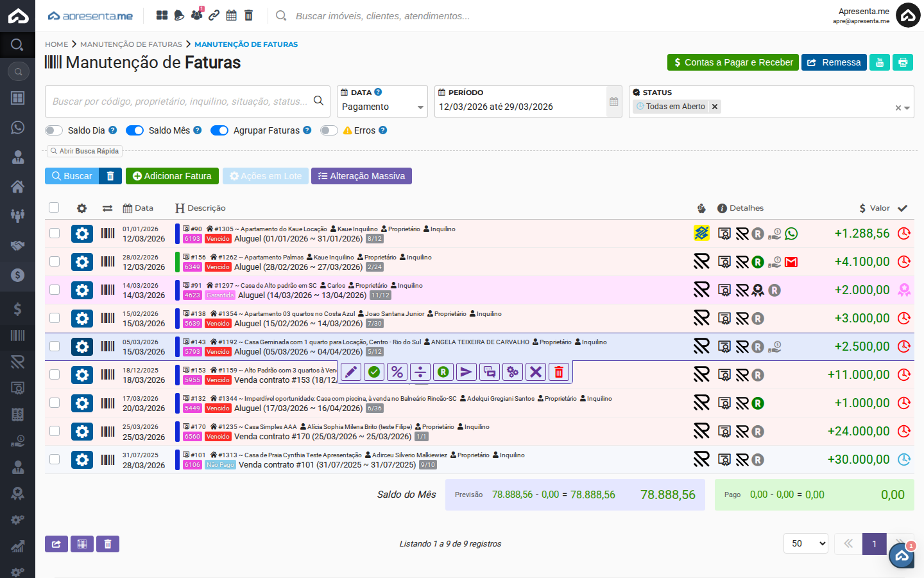Click the pencil edit icon in row toolbar

(x=351, y=372)
